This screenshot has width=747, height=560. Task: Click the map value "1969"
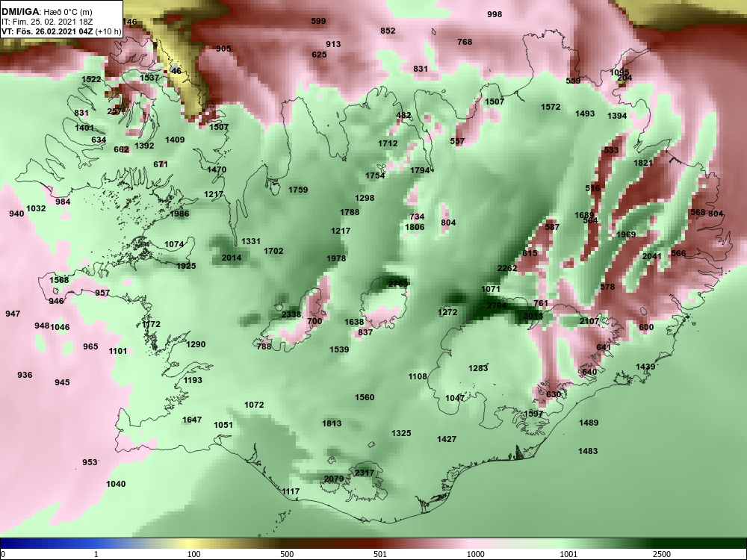pos(626,234)
